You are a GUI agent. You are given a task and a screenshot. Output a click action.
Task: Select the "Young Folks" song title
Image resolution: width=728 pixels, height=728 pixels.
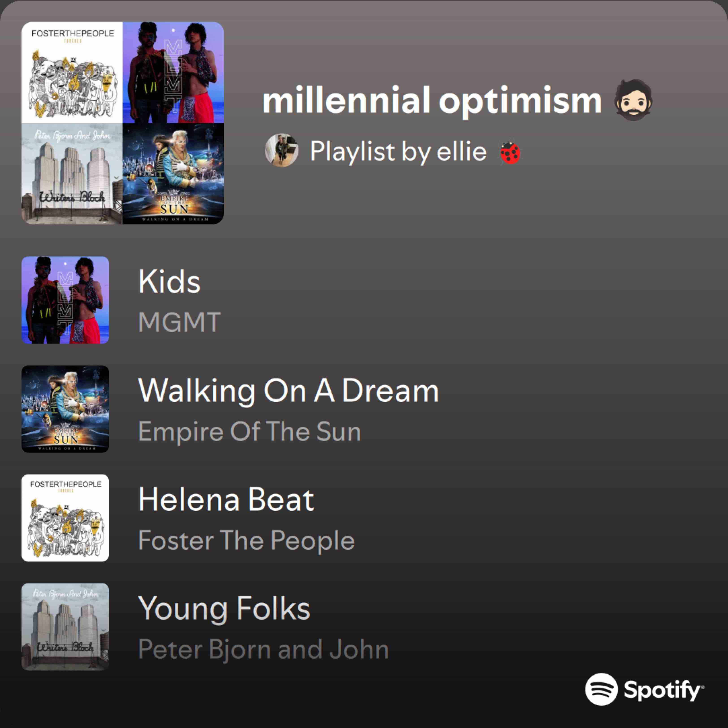(x=224, y=608)
